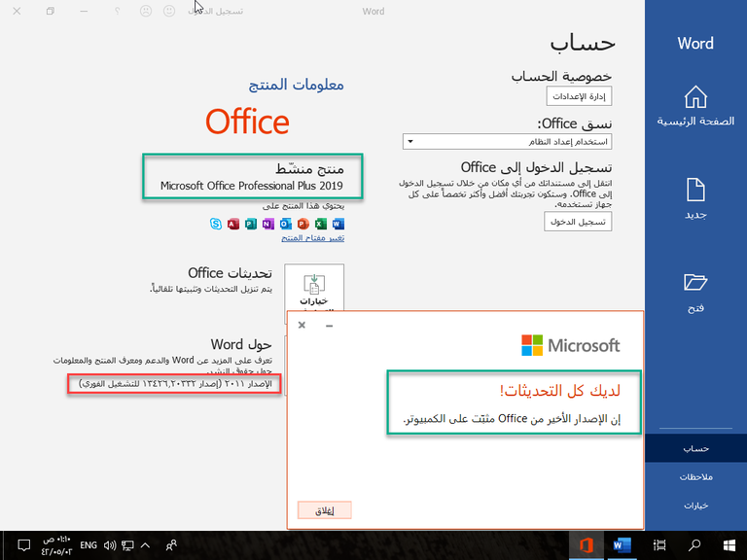Click Close (إغلاق) in the updates dialog

[325, 510]
